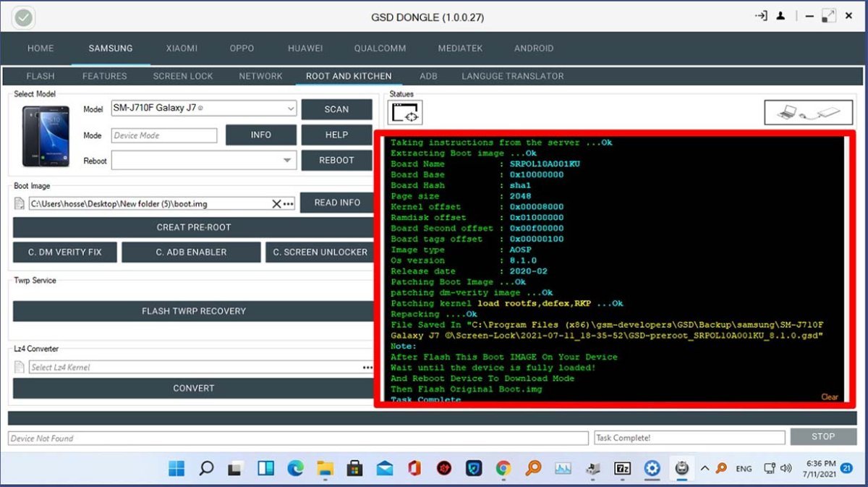Click the boot image file icon
The image size is (868, 487).
tap(20, 204)
